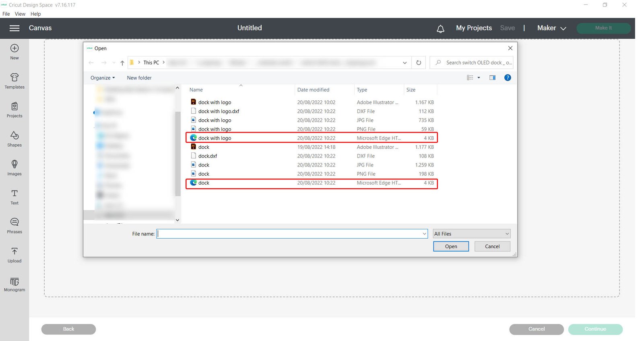Select 'dock with logo' PNG File row

coord(312,129)
